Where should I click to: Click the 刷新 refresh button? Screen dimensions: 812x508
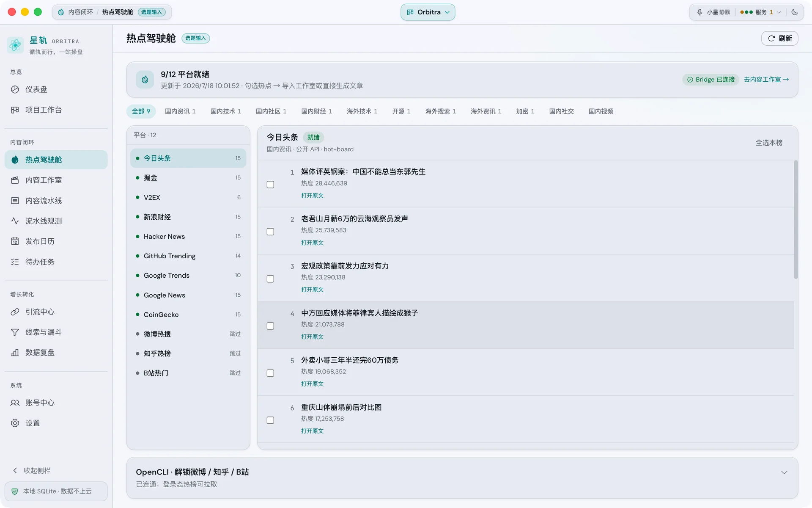780,39
